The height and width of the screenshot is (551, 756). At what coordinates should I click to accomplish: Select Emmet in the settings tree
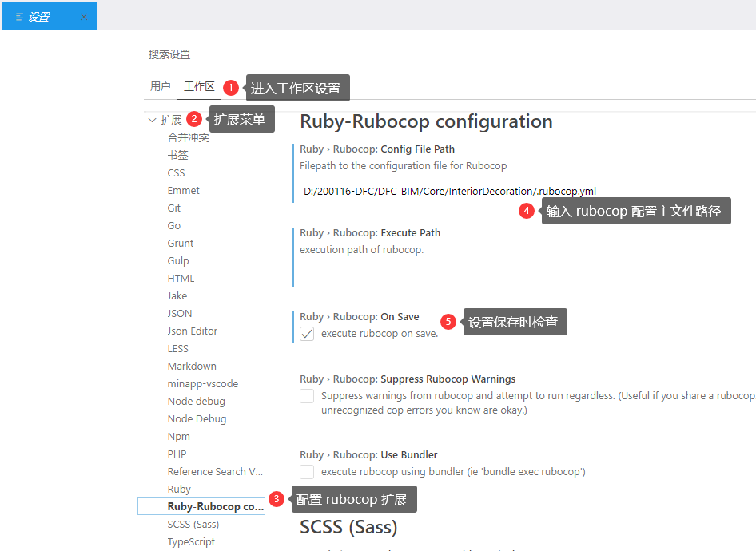(x=184, y=191)
